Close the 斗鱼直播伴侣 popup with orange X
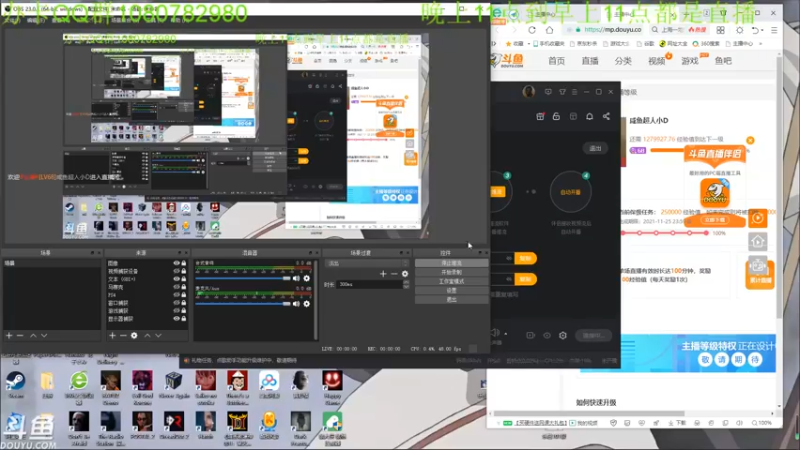The height and width of the screenshot is (450, 800). (x=750, y=140)
